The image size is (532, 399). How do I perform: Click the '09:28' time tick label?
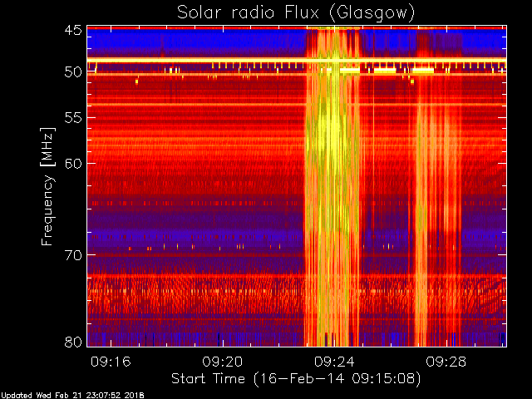tap(446, 362)
